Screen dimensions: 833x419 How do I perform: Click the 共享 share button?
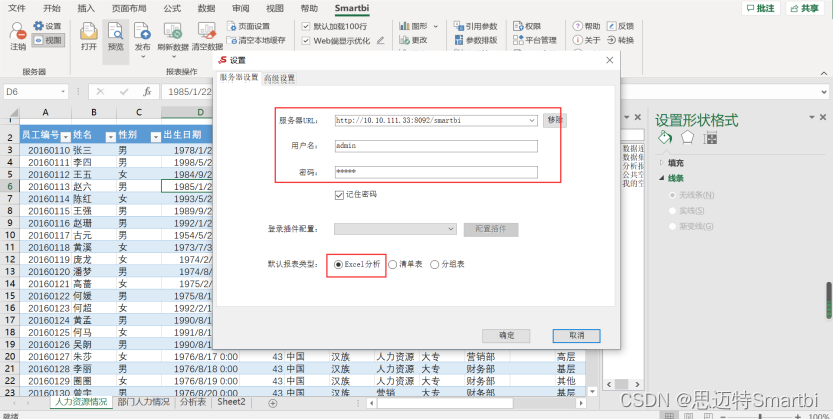[805, 8]
